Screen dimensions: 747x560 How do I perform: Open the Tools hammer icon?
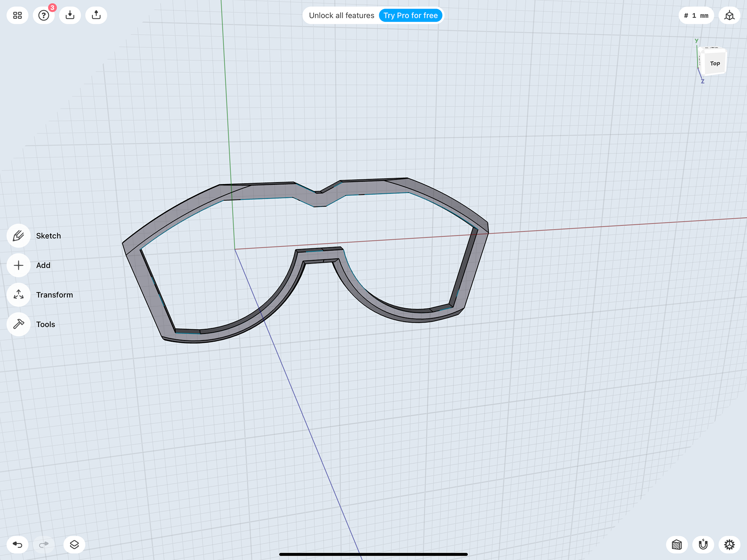pos(18,324)
